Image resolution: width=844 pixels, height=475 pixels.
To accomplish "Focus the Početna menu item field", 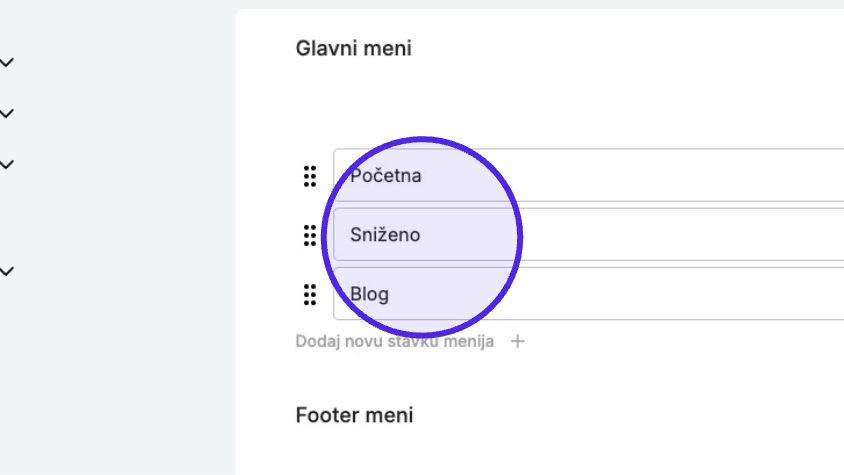I will coord(589,175).
